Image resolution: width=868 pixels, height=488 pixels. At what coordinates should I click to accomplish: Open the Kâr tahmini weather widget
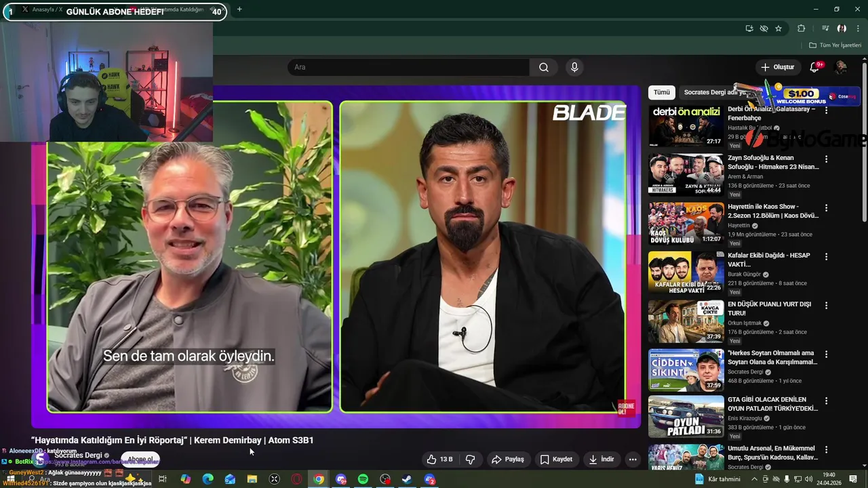click(717, 479)
